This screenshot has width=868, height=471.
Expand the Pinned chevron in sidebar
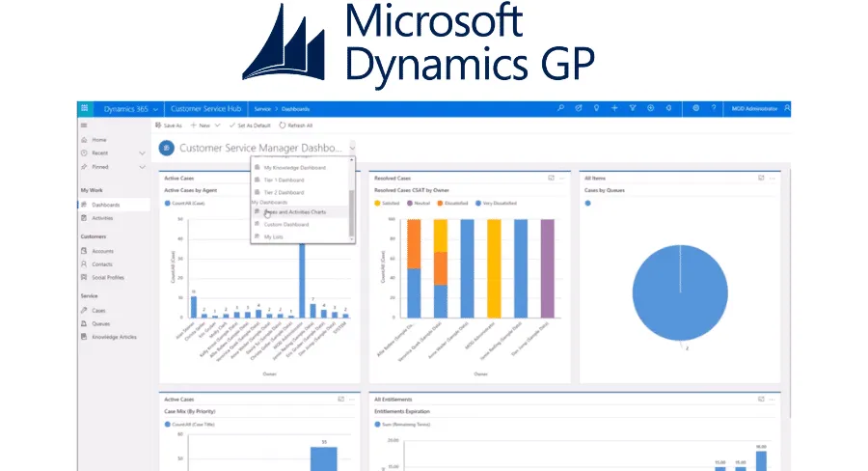click(143, 167)
